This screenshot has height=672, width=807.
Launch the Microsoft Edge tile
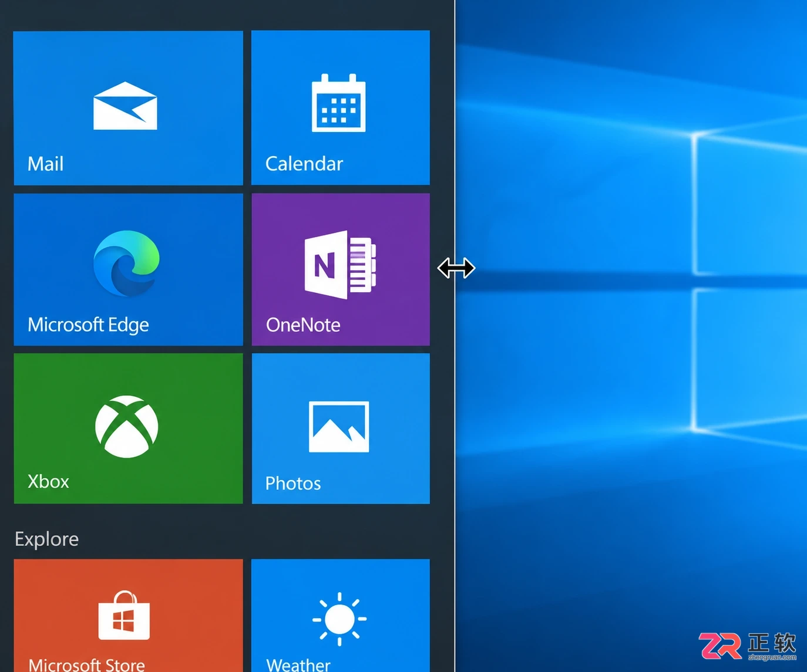128,269
